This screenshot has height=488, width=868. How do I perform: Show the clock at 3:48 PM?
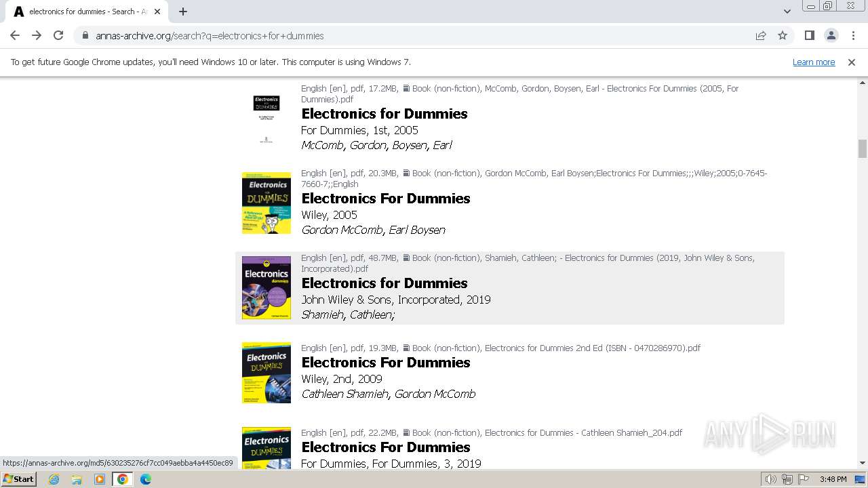pos(833,479)
